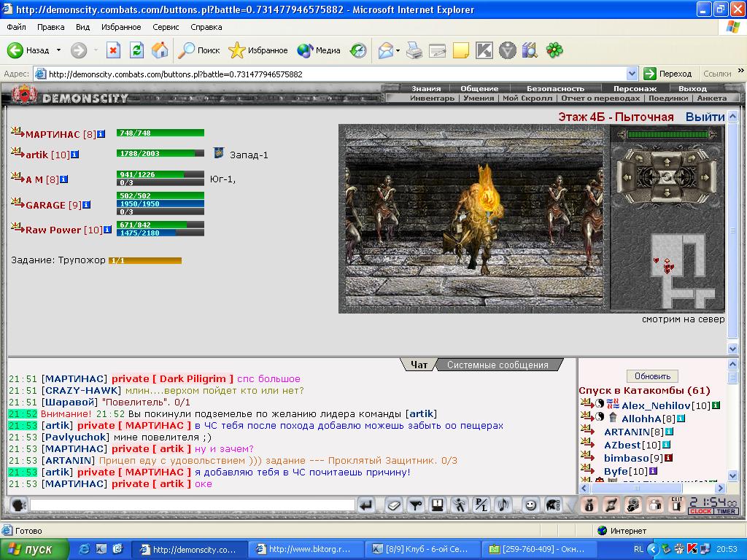Open the Анкета link
Screen dimensions: 747x560
point(712,98)
